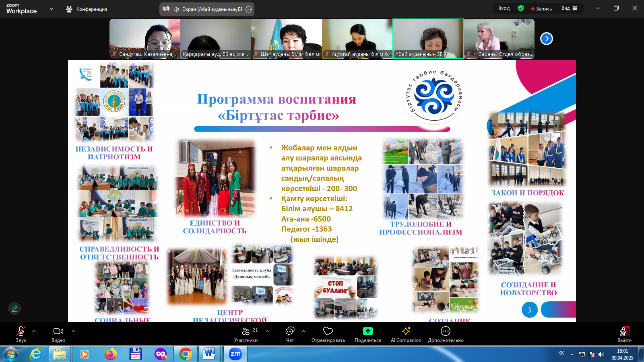Open the Дополнительно more options menu

point(445,334)
